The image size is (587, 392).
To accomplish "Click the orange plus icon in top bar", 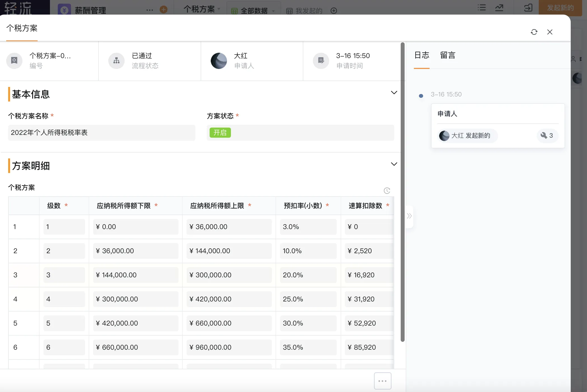I will pyautogui.click(x=164, y=10).
